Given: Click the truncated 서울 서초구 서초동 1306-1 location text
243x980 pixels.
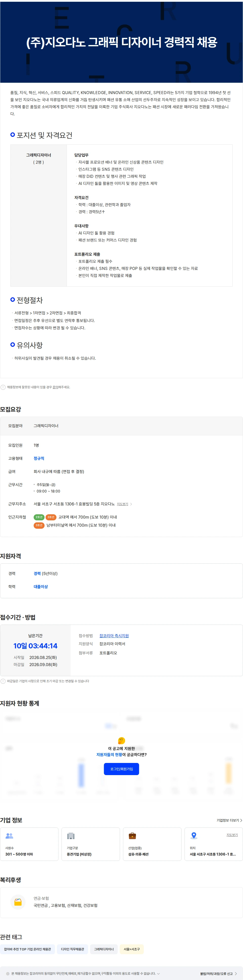Looking at the screenshot, I should [x=213, y=855].
